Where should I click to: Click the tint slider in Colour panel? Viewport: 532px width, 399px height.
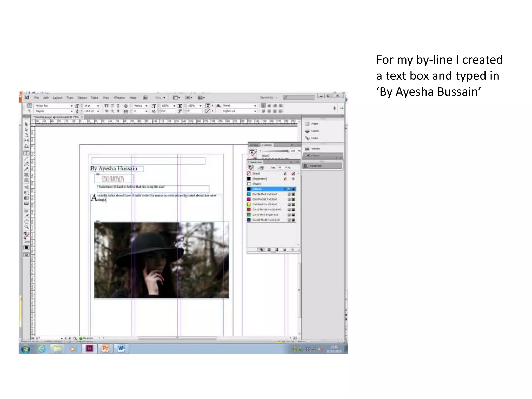pyautogui.click(x=276, y=151)
